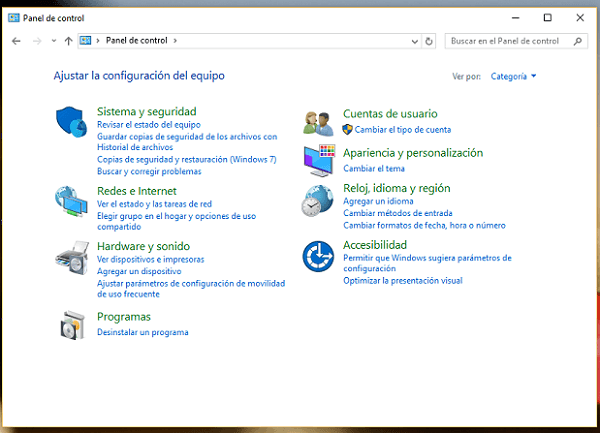Viewport: 600px width, 433px height.
Task: Open the Ver por Categoría dropdown
Action: (513, 77)
